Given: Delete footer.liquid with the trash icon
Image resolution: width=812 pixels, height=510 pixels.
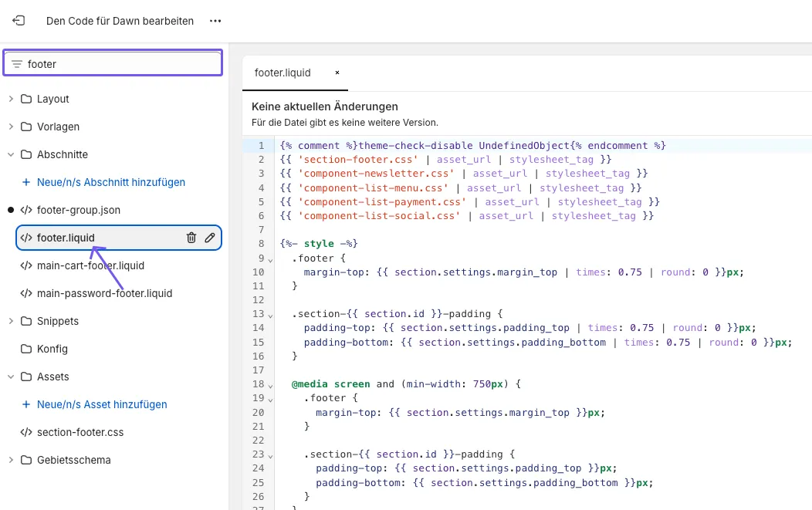Looking at the screenshot, I should click(x=191, y=238).
